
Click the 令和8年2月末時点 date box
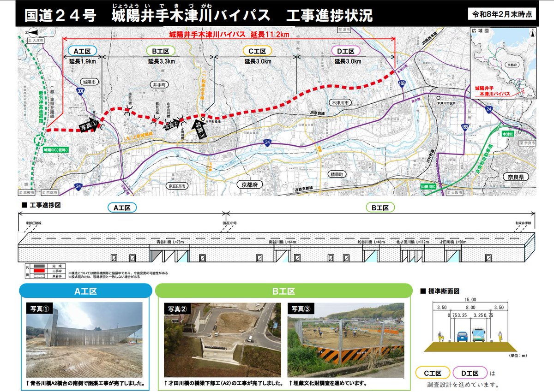(502, 14)
